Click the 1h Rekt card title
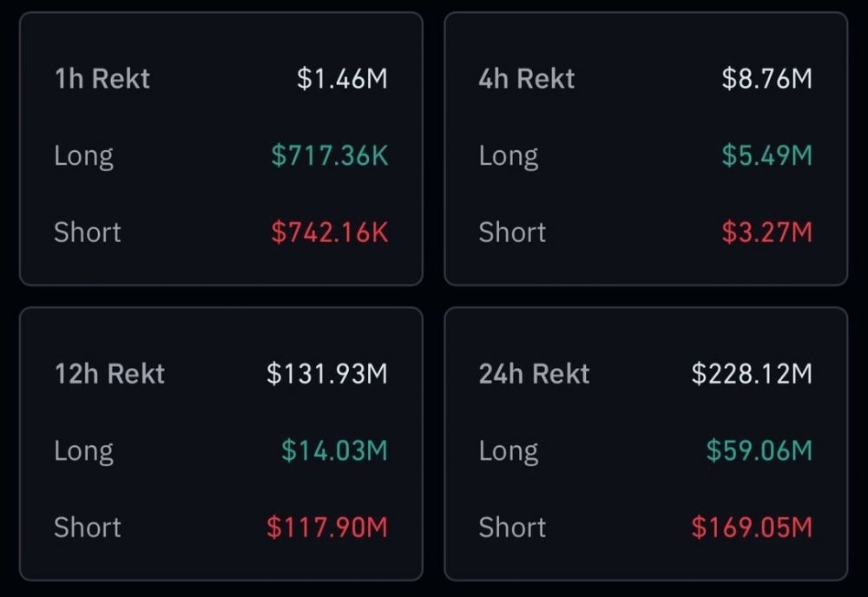Viewport: 868px width, 597px height. pos(102,79)
